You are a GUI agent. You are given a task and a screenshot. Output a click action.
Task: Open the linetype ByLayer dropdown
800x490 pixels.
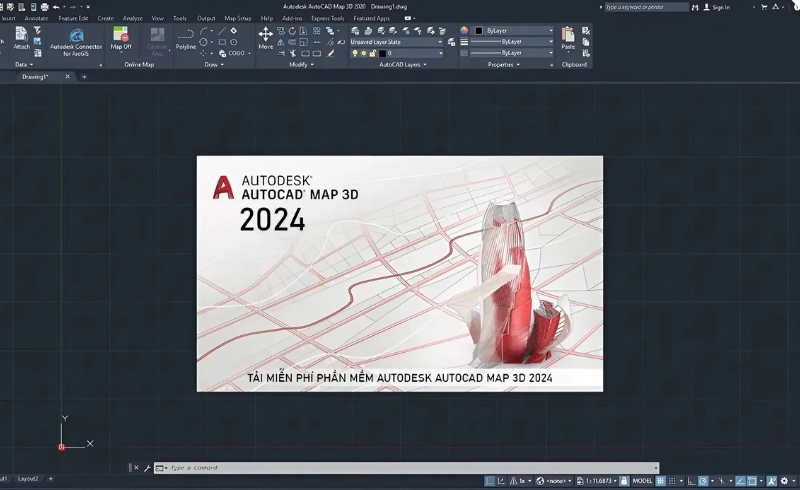[x=512, y=53]
